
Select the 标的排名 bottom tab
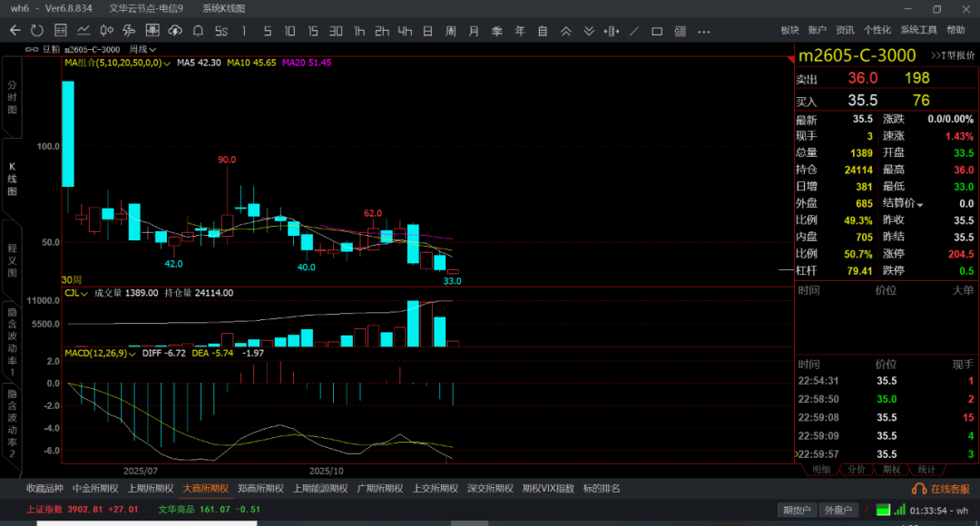pyautogui.click(x=602, y=489)
